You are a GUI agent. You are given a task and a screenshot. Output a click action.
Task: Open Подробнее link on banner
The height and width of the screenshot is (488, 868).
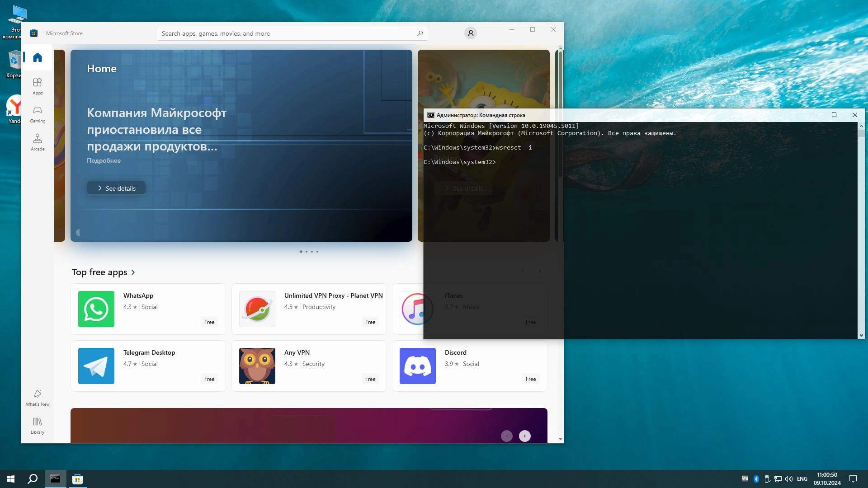click(104, 160)
